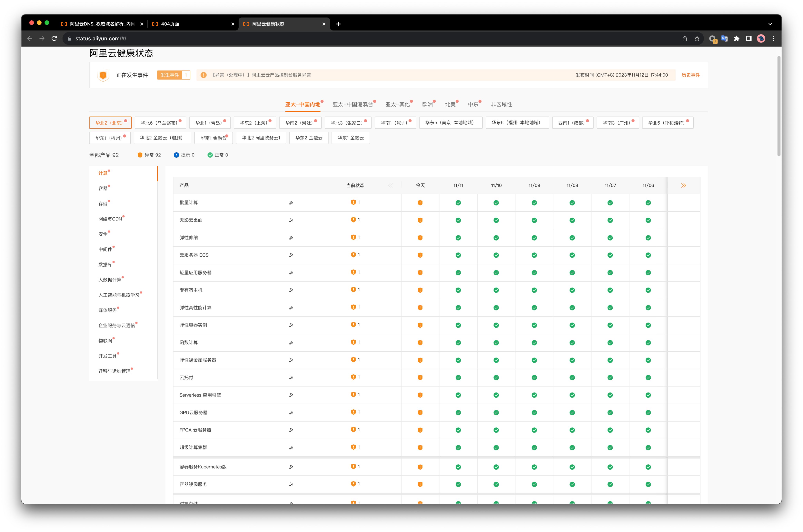Open the 历史事件 link
Viewport: 803px width, 532px height.
[x=690, y=75]
